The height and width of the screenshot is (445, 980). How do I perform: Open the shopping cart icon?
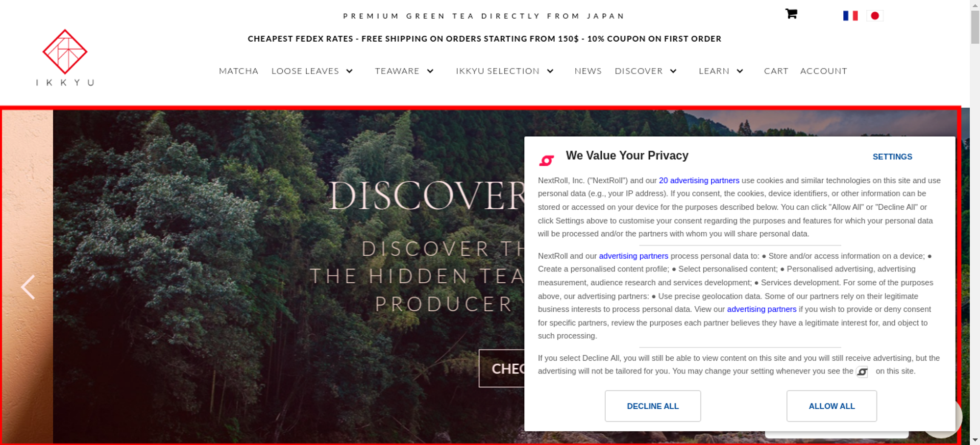[x=791, y=14]
